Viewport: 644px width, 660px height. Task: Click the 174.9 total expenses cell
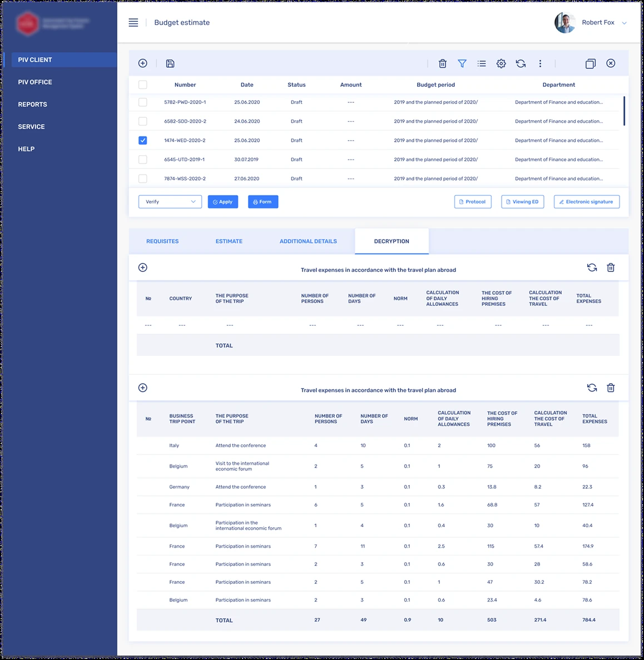coord(588,547)
